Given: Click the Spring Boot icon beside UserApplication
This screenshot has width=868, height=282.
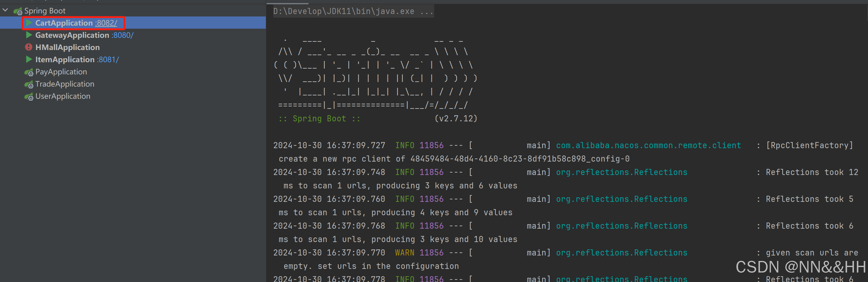Looking at the screenshot, I should pyautogui.click(x=29, y=96).
